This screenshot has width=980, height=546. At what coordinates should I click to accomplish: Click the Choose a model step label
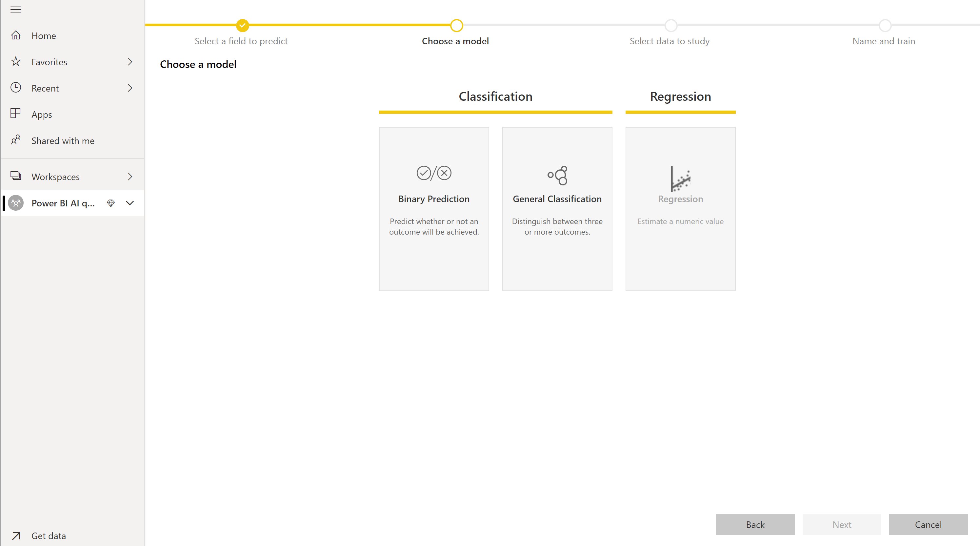455,41
